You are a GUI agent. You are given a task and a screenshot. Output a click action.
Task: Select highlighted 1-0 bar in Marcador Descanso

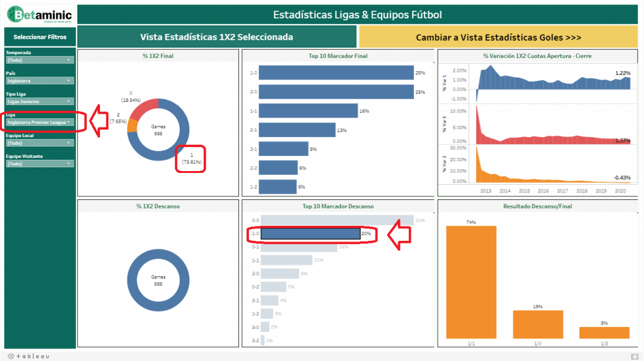[311, 234]
